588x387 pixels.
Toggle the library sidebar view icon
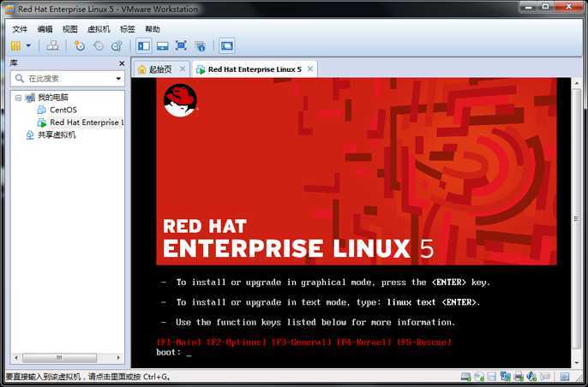click(x=144, y=45)
